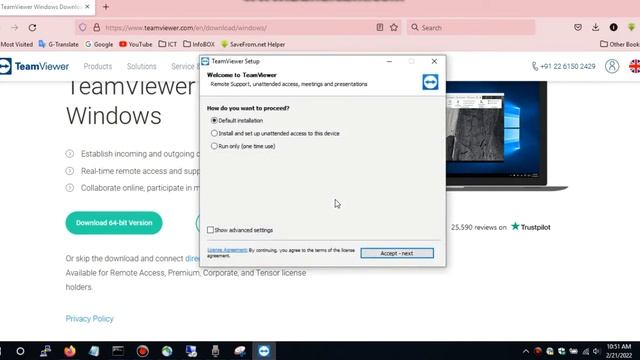Click the Accept - next button
Screen dimensions: 640x360
(x=397, y=253)
